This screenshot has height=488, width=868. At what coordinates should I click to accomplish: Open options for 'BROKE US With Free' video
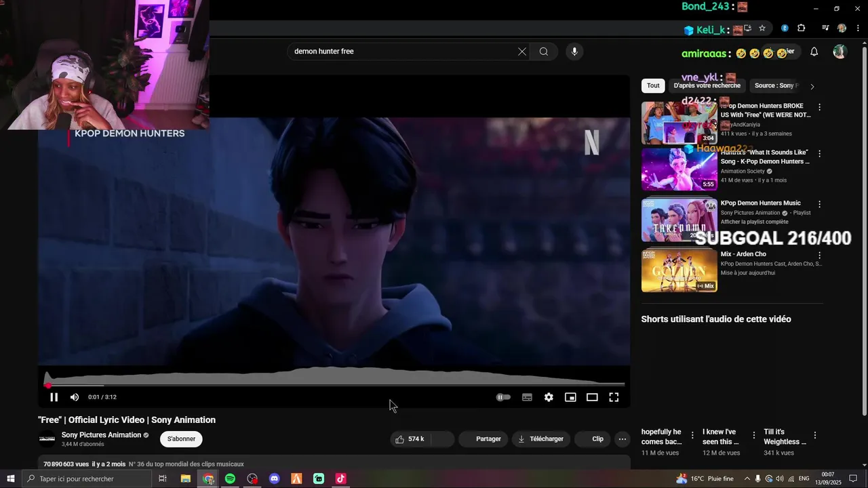coord(819,107)
